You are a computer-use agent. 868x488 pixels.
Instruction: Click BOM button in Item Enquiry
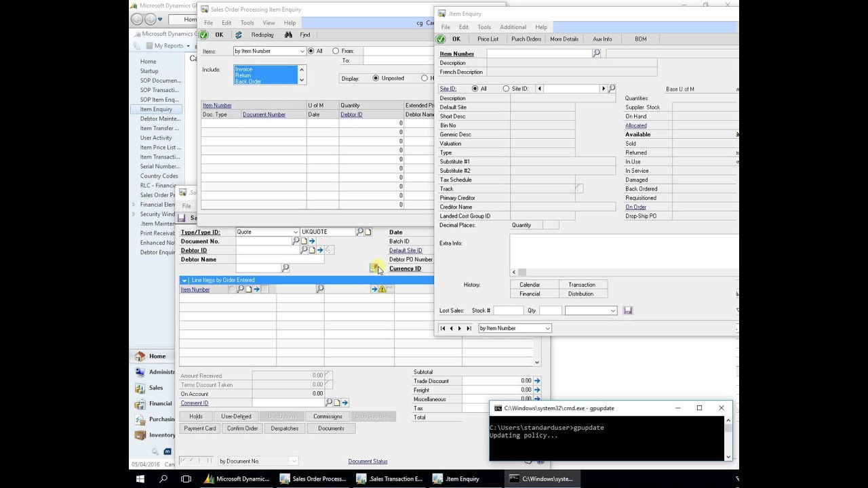[640, 39]
